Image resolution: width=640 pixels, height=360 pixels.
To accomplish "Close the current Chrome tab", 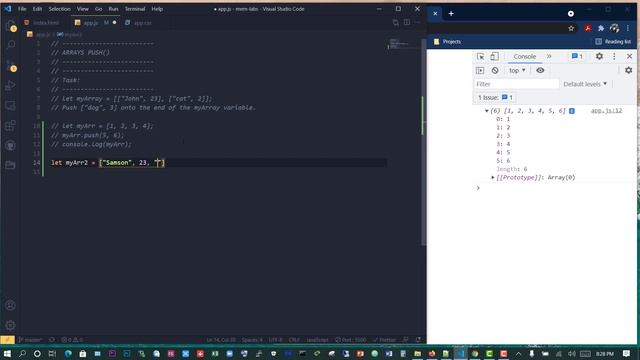I will [x=435, y=13].
